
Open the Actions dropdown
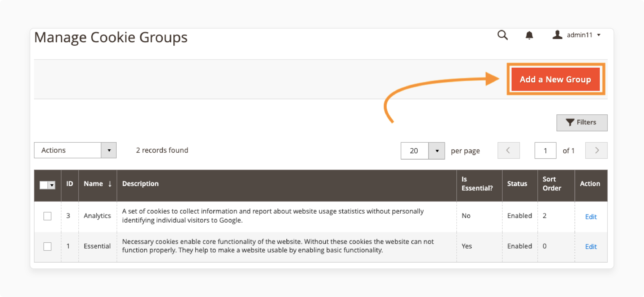75,150
